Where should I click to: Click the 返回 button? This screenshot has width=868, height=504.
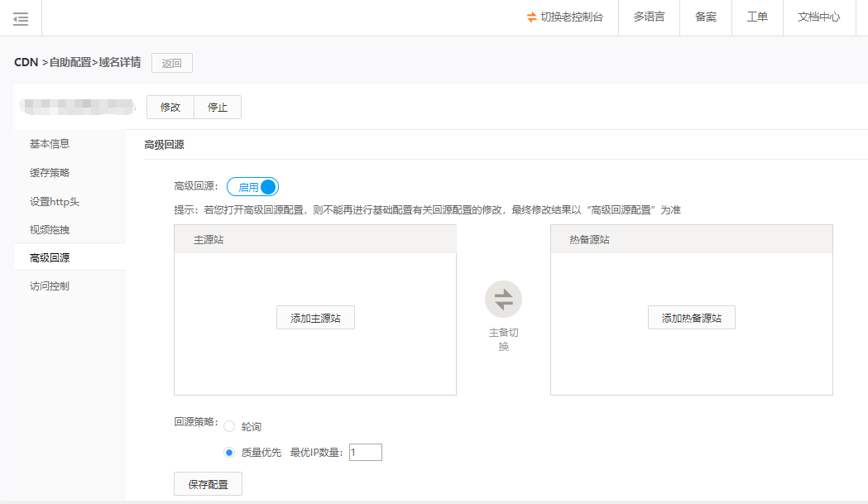[172, 63]
